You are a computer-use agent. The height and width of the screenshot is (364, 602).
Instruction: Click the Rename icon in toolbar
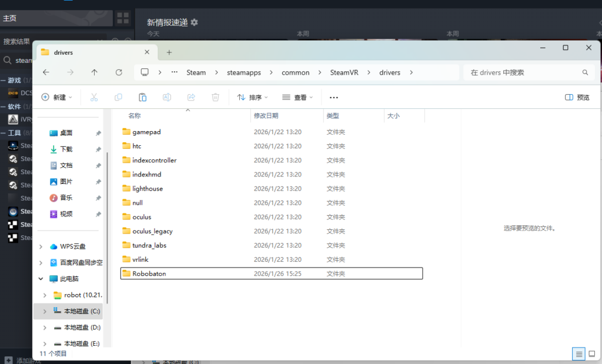pyautogui.click(x=167, y=98)
